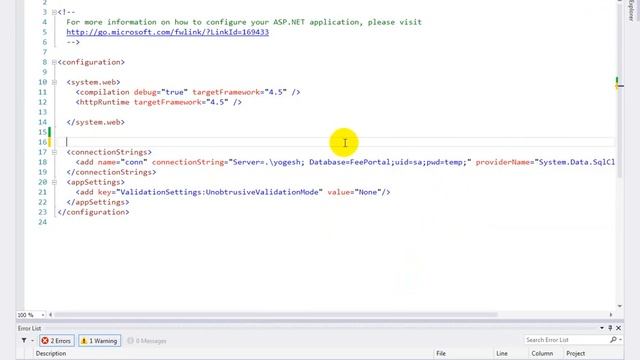Image resolution: width=640 pixels, height=360 pixels.
Task: Click the UnobtrusiveValidationMode key on line 21
Action: point(264,192)
